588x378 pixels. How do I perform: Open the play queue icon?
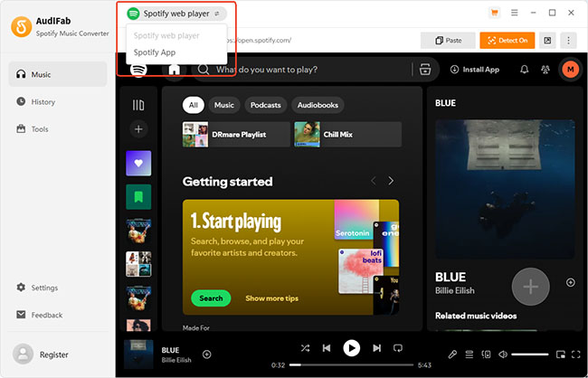[469, 354]
